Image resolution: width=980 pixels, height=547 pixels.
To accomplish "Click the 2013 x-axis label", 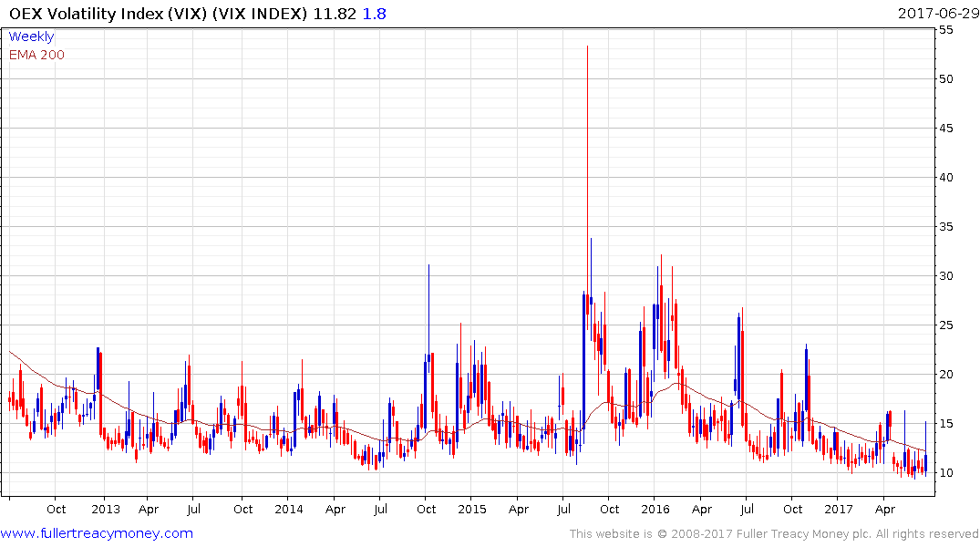I will 106,509.
